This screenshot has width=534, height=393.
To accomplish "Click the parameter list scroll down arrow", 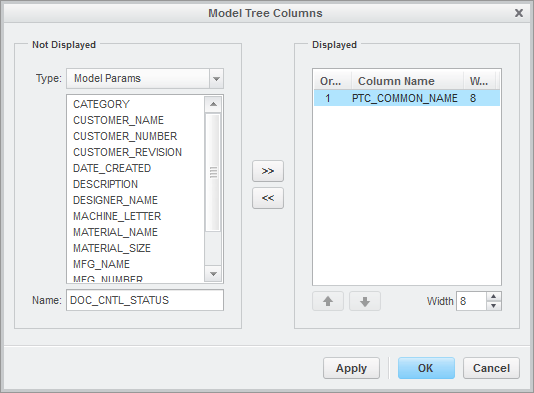I will click(x=214, y=274).
